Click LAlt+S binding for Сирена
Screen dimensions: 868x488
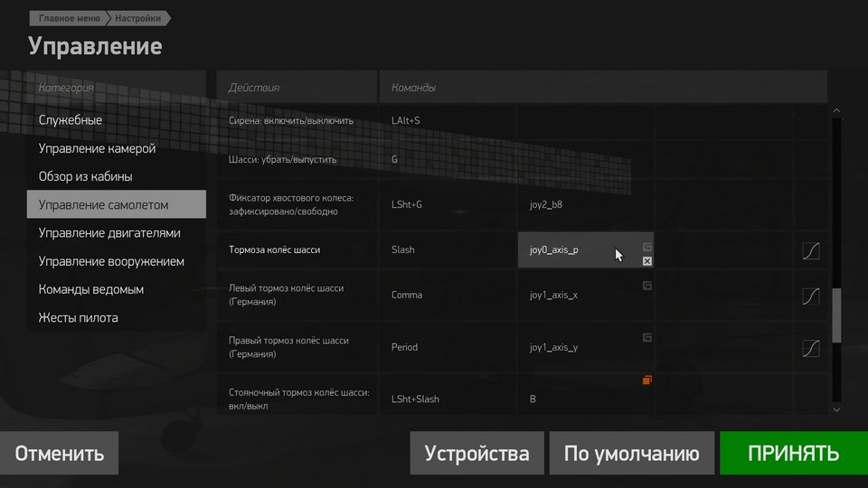pos(448,120)
